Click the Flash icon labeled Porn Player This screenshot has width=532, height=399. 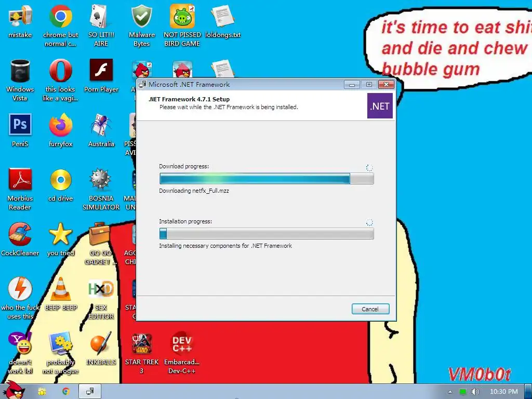point(101,76)
